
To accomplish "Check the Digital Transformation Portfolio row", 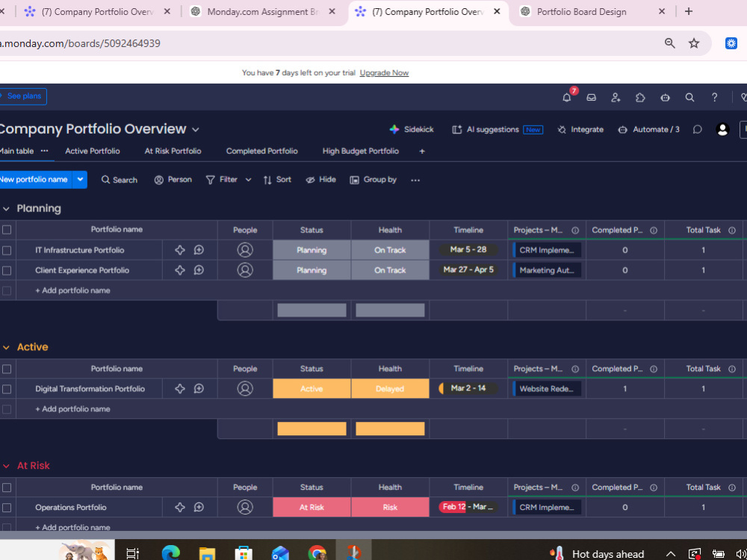I will click(x=7, y=388).
